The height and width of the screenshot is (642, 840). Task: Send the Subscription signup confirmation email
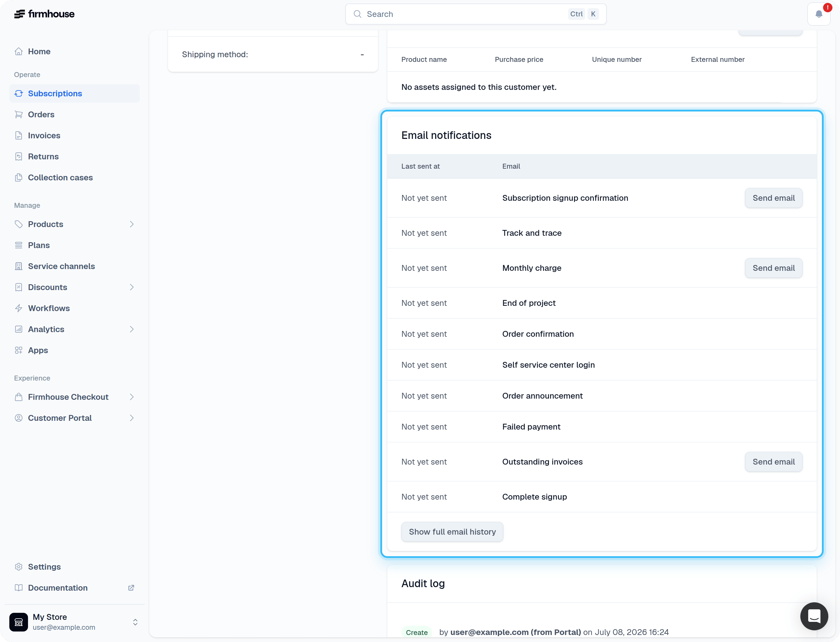773,198
